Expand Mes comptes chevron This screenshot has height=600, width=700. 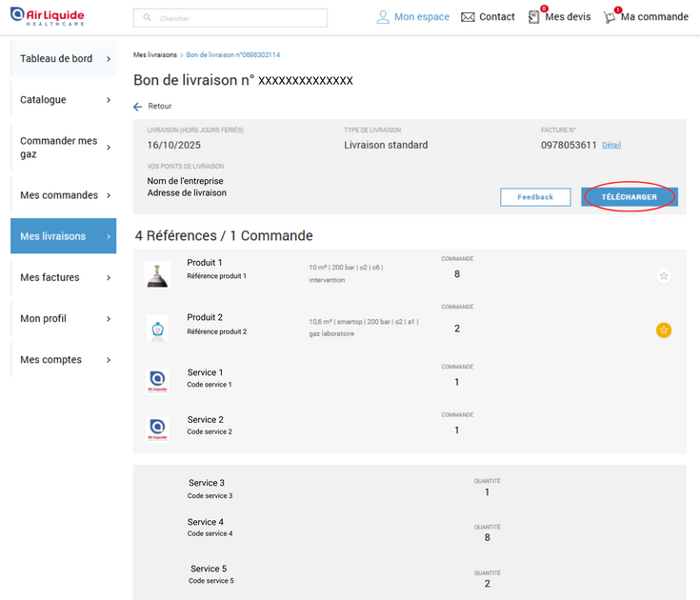coord(109,360)
